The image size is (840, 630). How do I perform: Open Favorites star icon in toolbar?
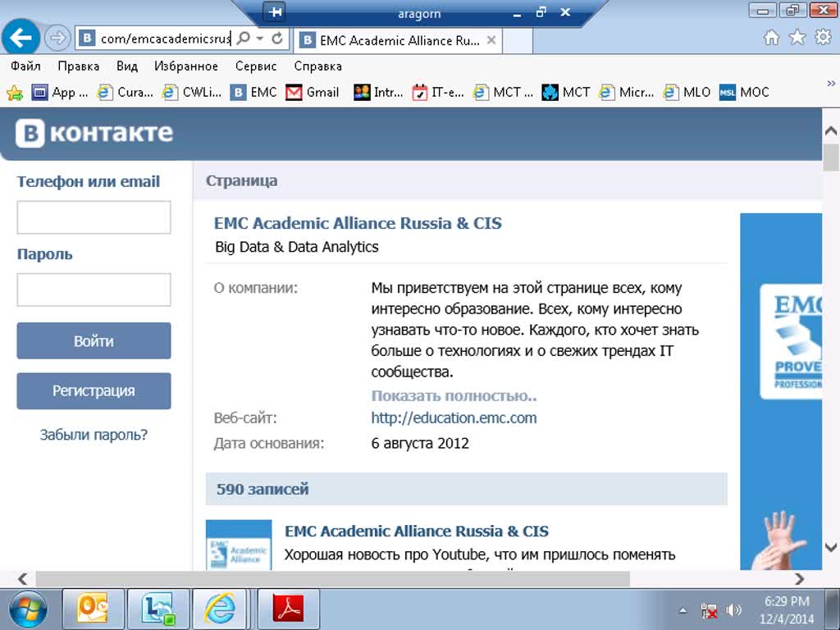[797, 38]
